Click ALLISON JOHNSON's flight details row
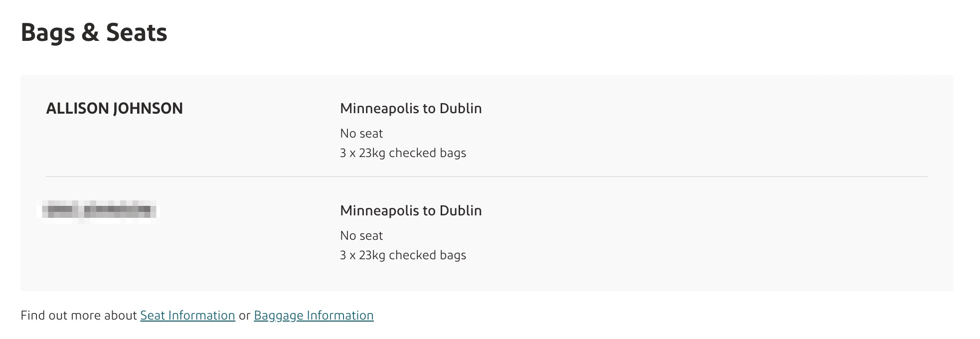The image size is (980, 339). [411, 130]
